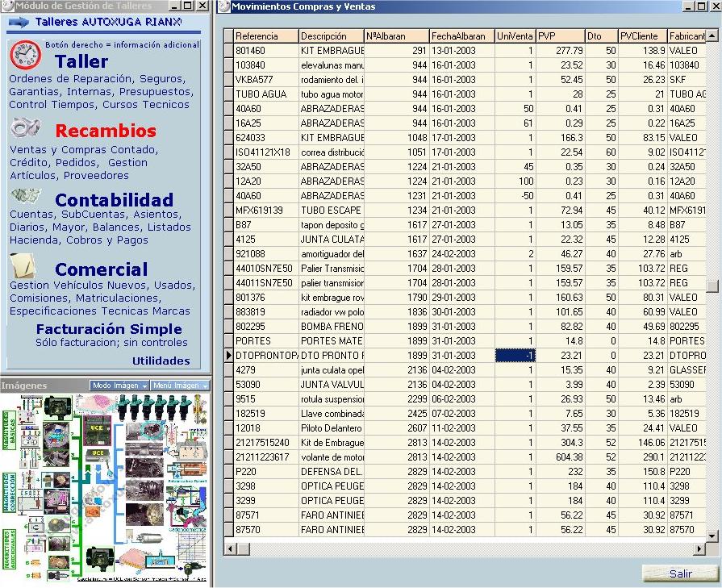
Task: Click the FechaAlbaran column header
Action: coord(462,36)
